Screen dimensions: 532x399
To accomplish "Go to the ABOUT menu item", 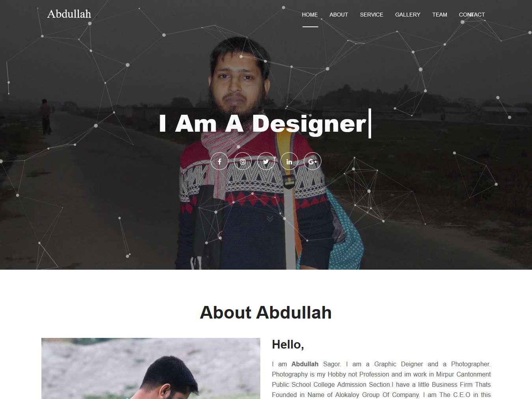I will (x=339, y=15).
